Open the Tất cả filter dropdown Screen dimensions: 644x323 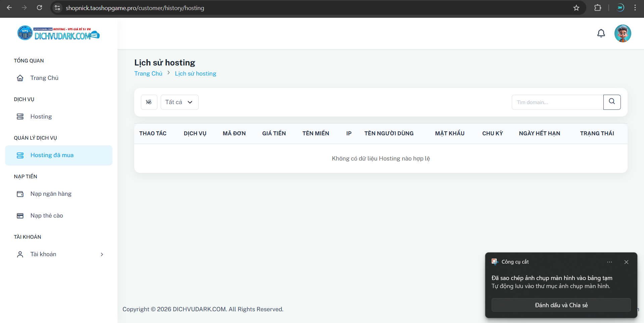click(179, 102)
